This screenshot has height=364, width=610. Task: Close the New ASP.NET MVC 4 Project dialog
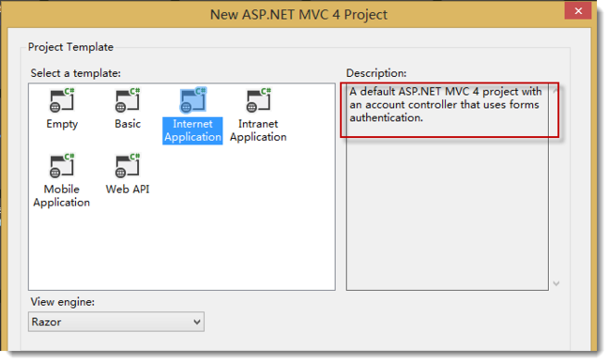pos(578,11)
